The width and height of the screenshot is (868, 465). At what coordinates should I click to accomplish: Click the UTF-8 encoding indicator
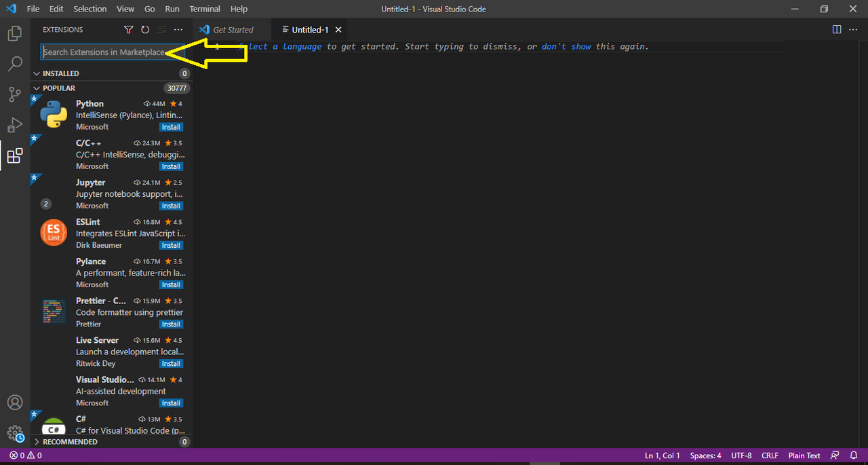[x=741, y=455]
